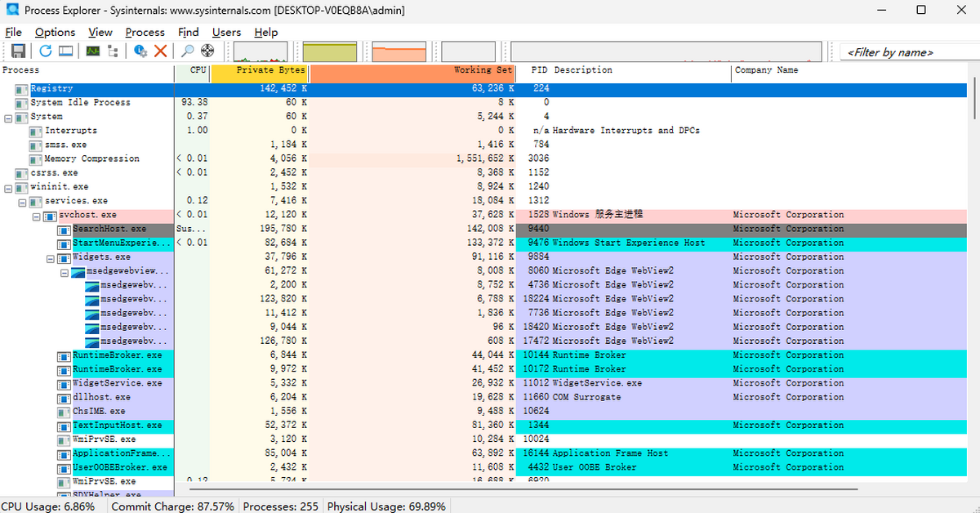This screenshot has height=513, width=980.
Task: Click the CPU usage mini graph
Action: click(261, 52)
